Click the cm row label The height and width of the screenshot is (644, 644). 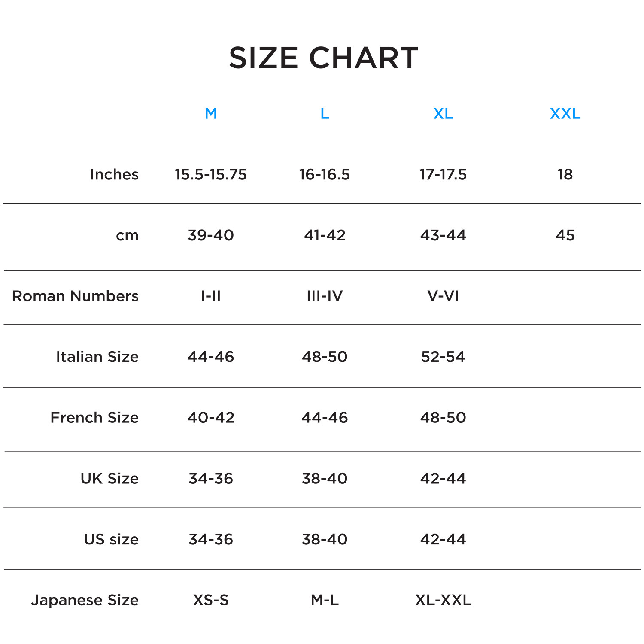point(127,235)
